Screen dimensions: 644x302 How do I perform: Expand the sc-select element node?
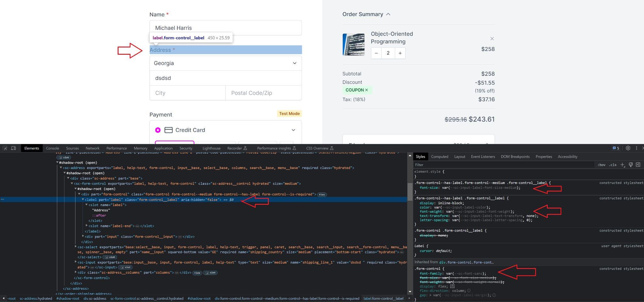(x=75, y=247)
